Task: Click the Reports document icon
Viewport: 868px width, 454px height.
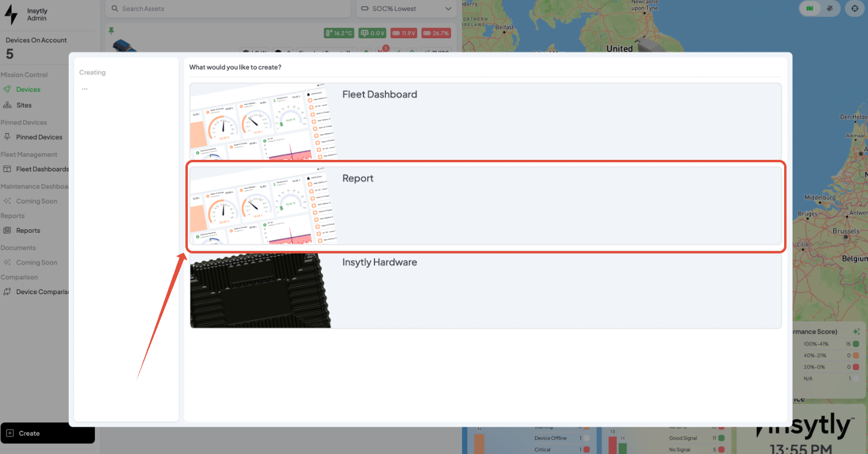Action: (x=7, y=230)
